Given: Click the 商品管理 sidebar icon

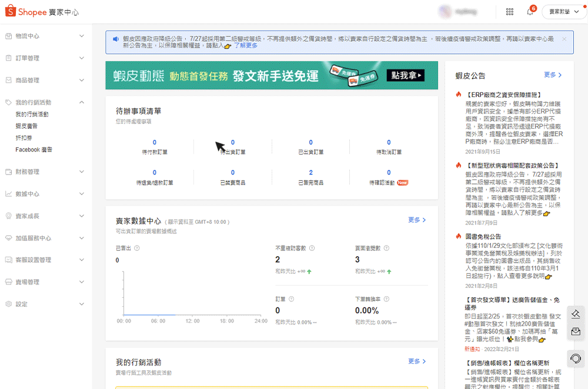Looking at the screenshot, I should pos(9,80).
